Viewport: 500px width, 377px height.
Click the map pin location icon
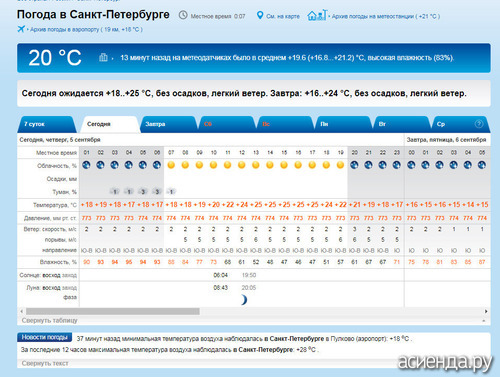[260, 15]
